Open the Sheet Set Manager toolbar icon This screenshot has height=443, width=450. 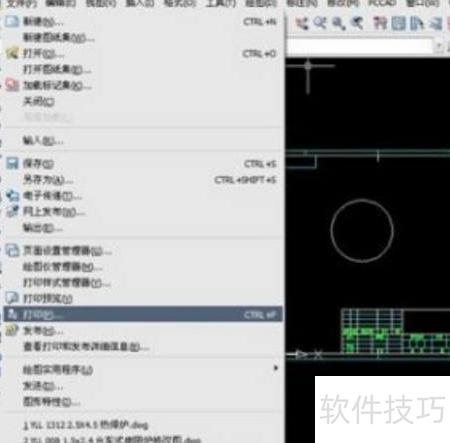[436, 24]
